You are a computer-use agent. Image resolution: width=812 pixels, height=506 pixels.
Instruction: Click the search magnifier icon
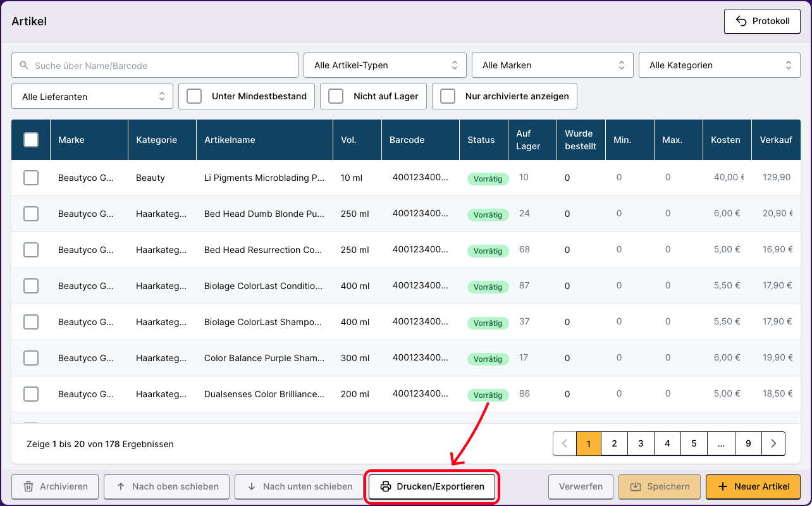tap(24, 65)
